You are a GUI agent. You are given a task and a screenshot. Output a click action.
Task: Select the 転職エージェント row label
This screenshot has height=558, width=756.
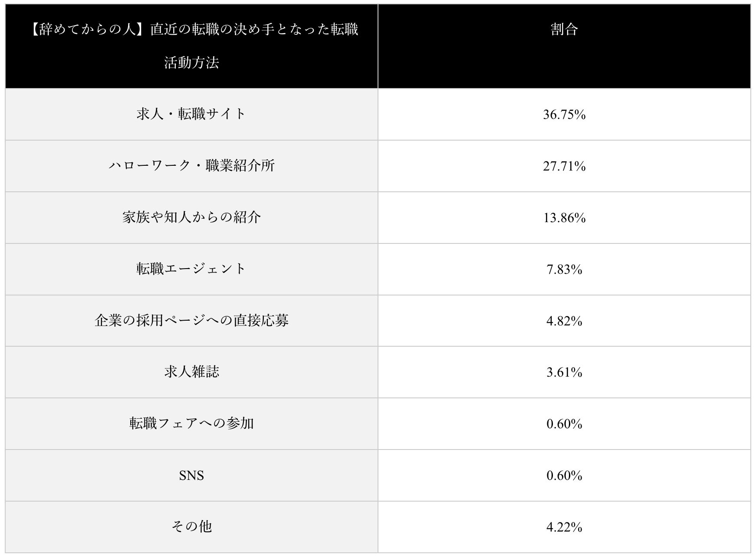tap(191, 269)
